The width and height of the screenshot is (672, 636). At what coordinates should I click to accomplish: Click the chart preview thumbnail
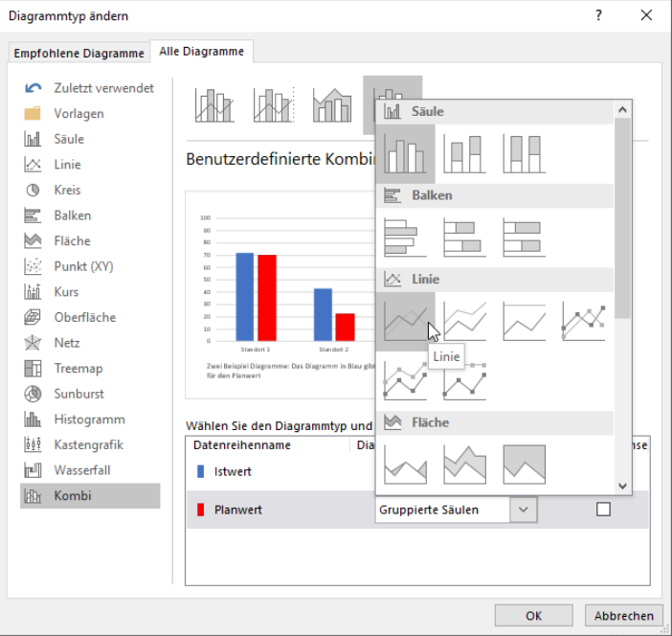point(280,294)
